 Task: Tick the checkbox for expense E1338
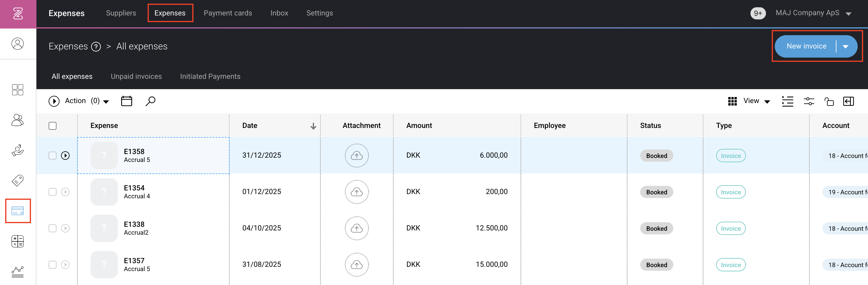click(x=53, y=228)
